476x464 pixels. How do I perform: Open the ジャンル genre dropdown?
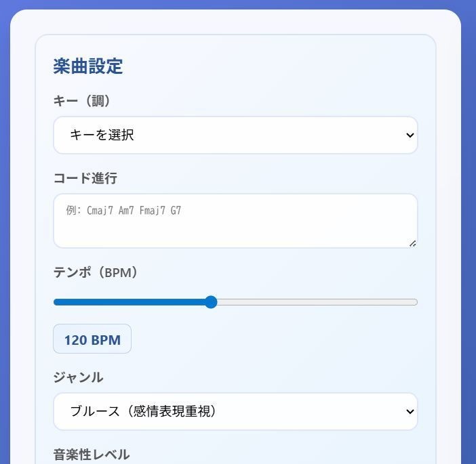235,411
